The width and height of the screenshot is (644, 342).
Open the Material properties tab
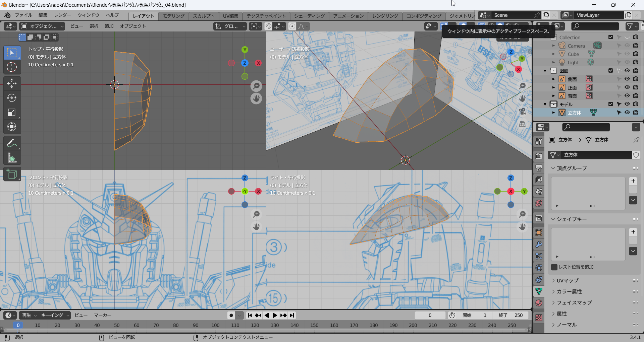coord(539,303)
